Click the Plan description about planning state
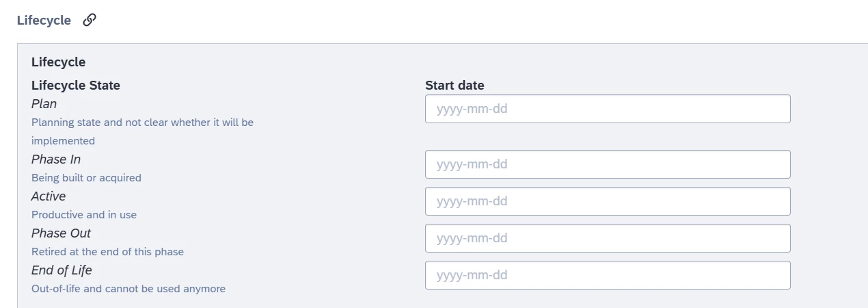Viewport: 868px width, 308px height. [142, 123]
